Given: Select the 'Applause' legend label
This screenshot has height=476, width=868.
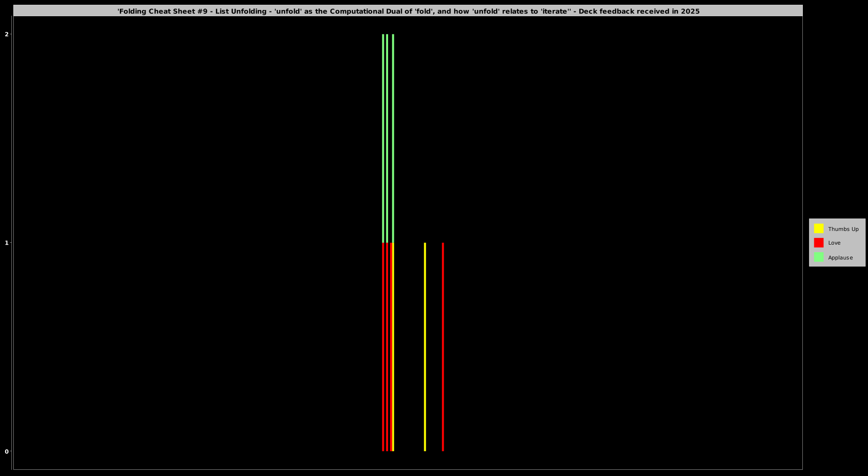Looking at the screenshot, I should [840, 258].
